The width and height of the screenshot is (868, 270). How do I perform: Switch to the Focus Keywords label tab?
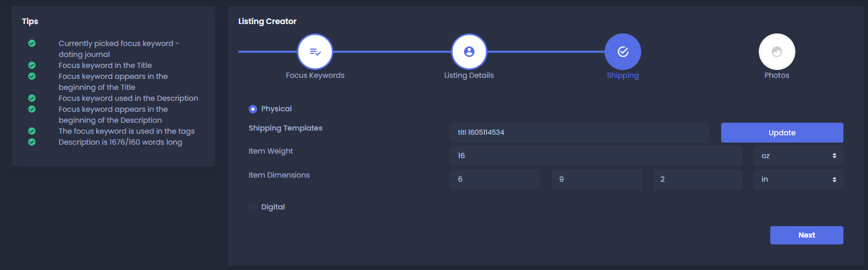[x=315, y=75]
